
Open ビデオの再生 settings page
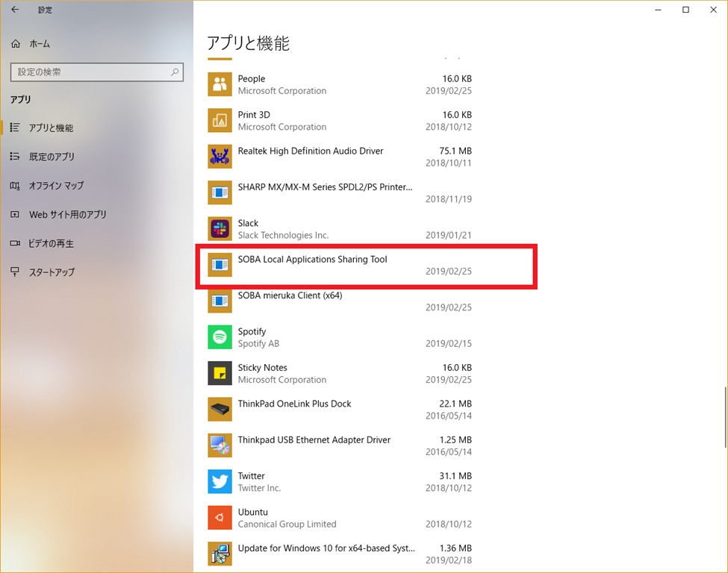click(51, 243)
